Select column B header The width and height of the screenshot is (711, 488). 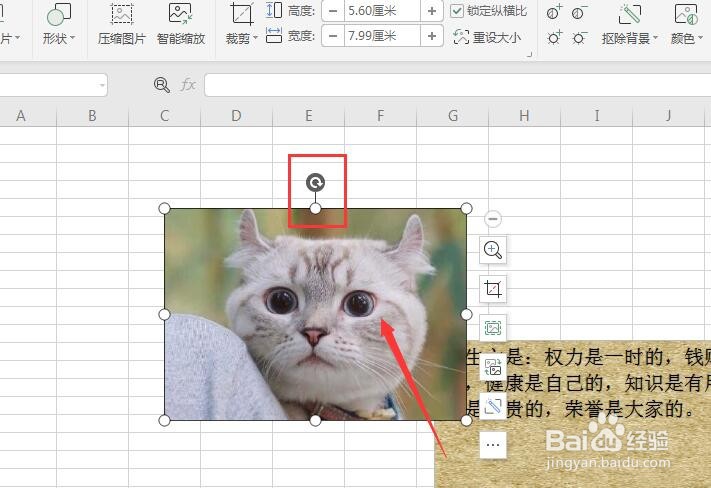coord(93,116)
